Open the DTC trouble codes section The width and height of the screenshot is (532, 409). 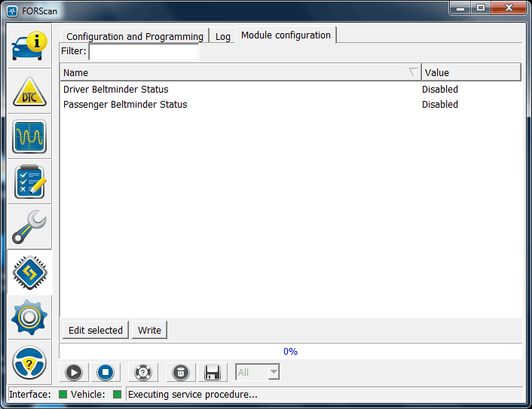29,92
